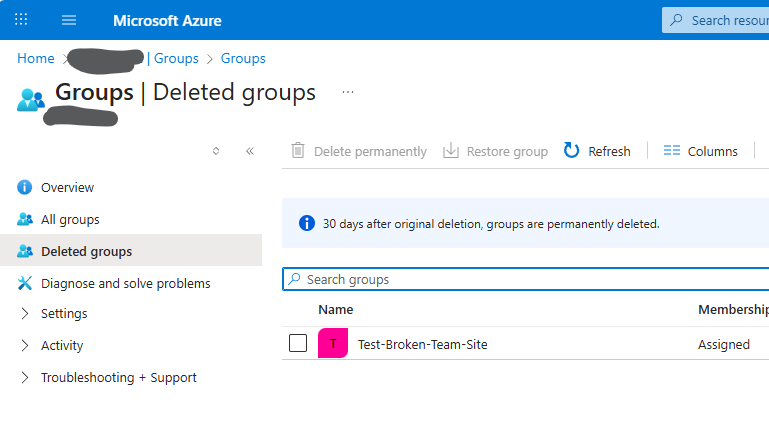The width and height of the screenshot is (769, 421).
Task: Check the Test-Broken-Team-Site checkbox
Action: pyautogui.click(x=298, y=343)
